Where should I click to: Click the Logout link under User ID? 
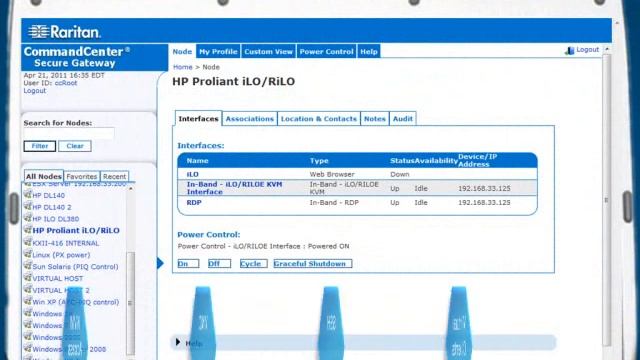click(x=35, y=91)
